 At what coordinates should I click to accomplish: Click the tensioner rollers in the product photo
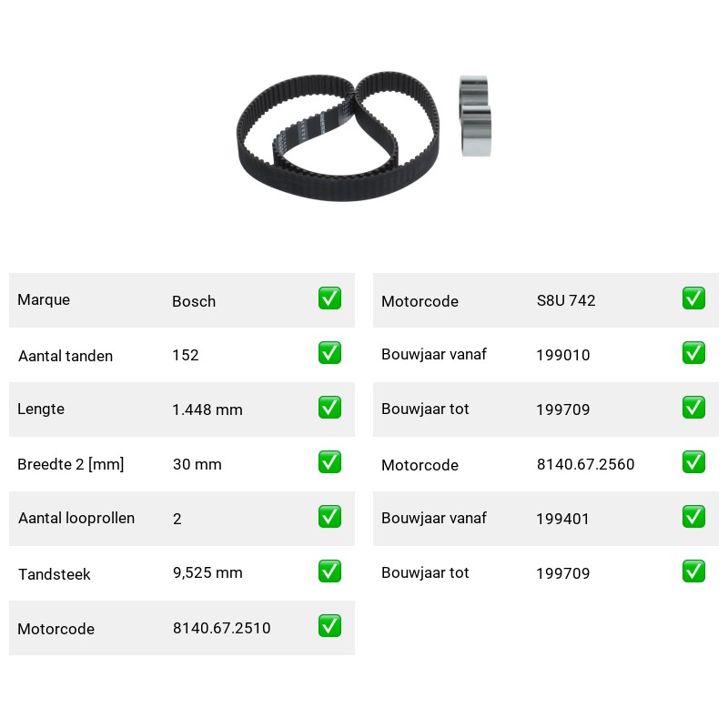[475, 116]
